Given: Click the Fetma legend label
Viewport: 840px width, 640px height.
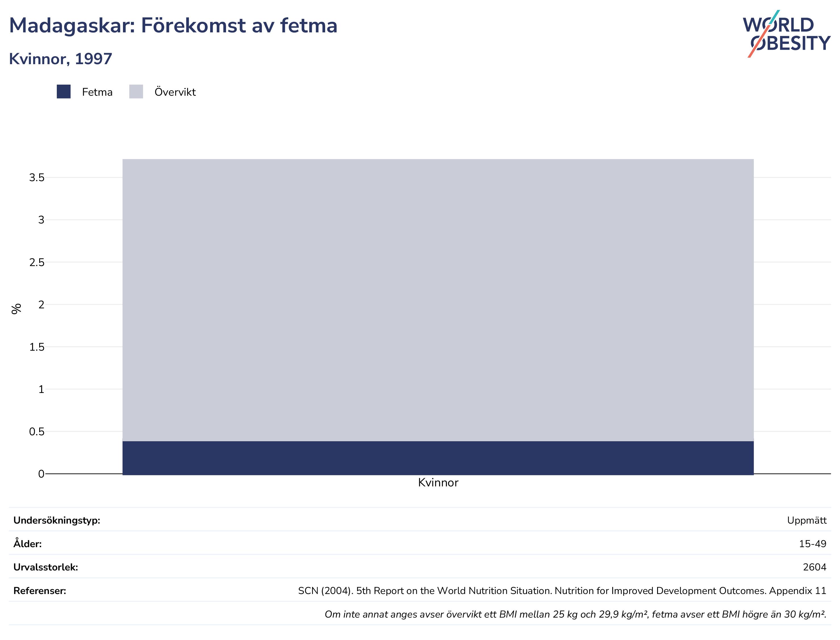Looking at the screenshot, I should coord(97,92).
